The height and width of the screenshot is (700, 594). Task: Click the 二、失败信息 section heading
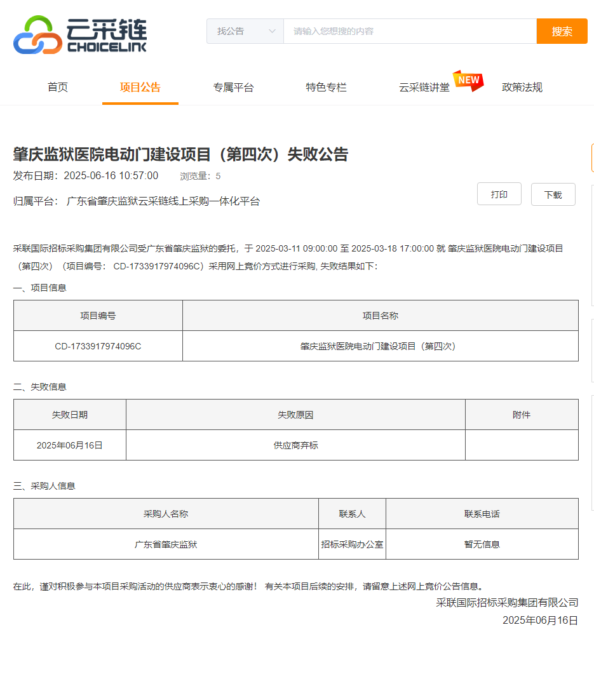click(40, 387)
